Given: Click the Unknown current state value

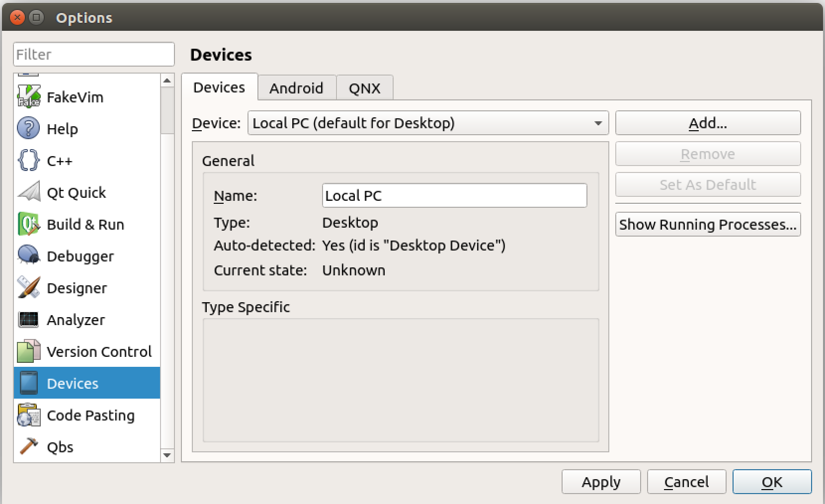Looking at the screenshot, I should (x=354, y=270).
